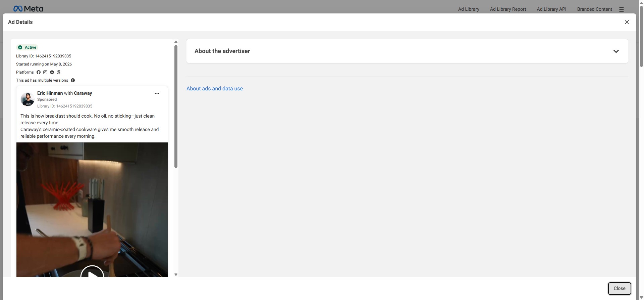
Task: Select the Library ID text under Active
Action: (44, 56)
